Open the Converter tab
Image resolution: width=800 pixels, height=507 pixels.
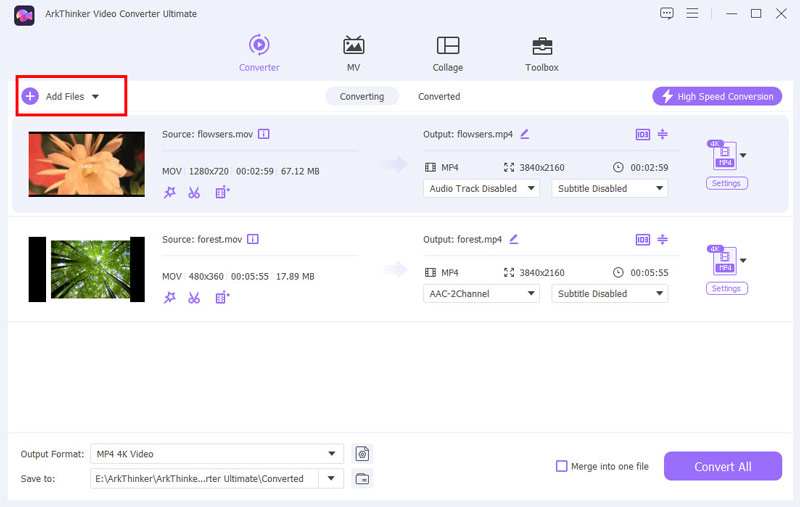[x=259, y=53]
